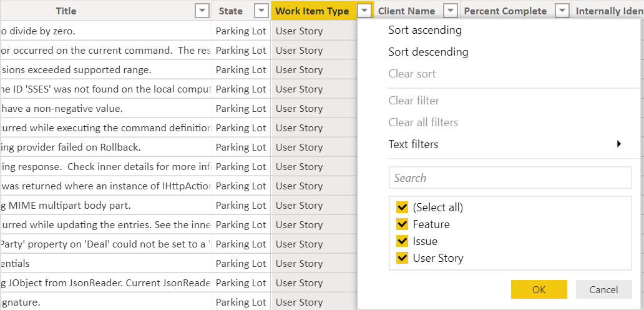The image size is (644, 310).
Task: Confirm filter with OK button
Action: pyautogui.click(x=539, y=289)
